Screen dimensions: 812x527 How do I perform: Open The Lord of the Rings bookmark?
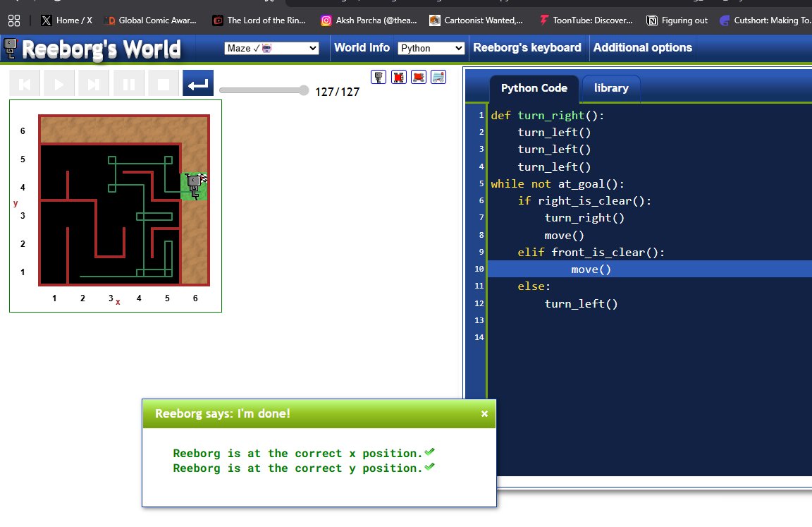[259, 20]
